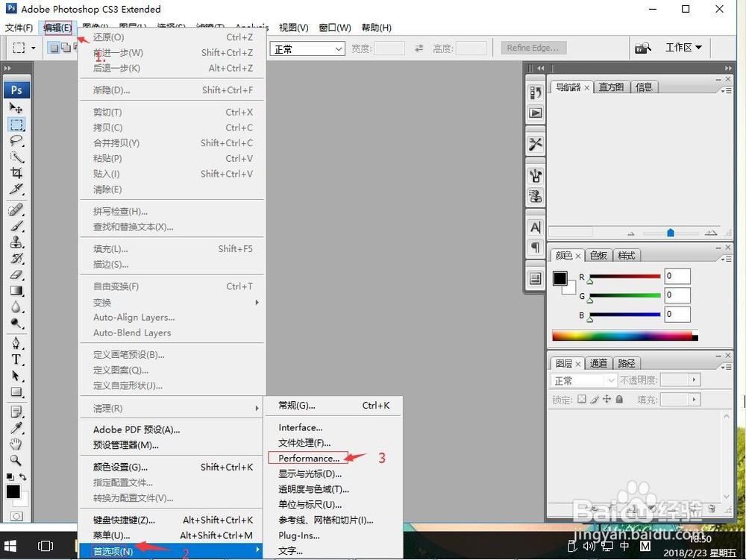The width and height of the screenshot is (746, 560).
Task: Select the History Brush tool
Action: (x=16, y=258)
